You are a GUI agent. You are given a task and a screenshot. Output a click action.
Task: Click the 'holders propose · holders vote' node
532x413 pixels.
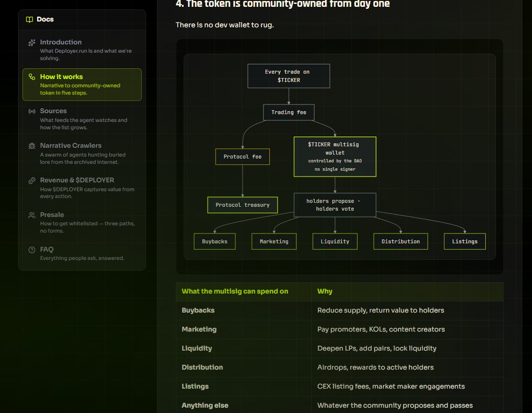[x=335, y=205]
